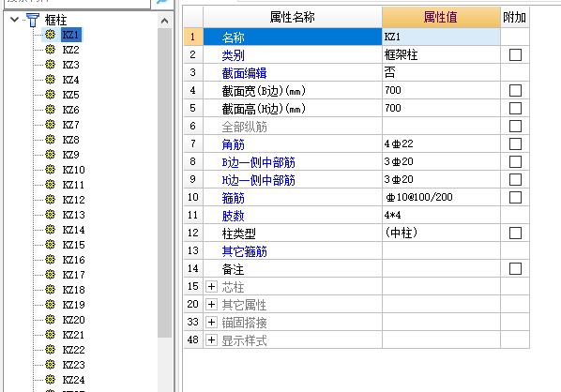The image size is (561, 392).
Task: Expand the 其它属性 property group
Action: tap(211, 305)
